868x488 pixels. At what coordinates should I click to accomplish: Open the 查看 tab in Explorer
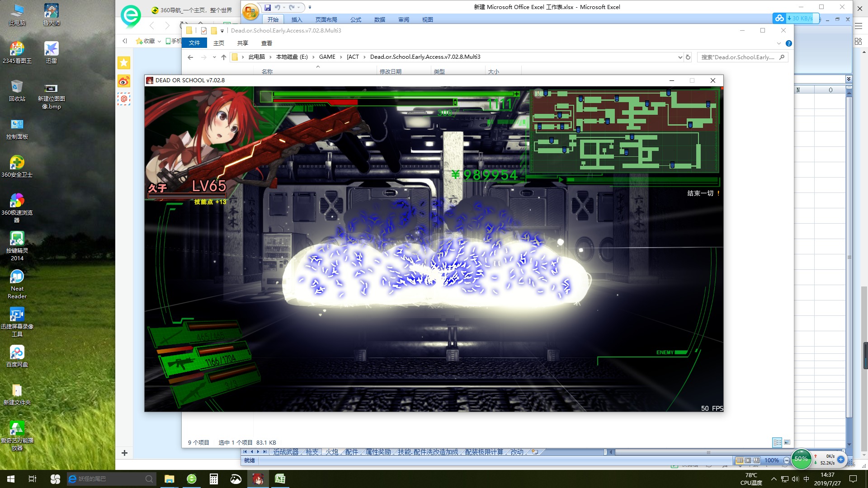(266, 43)
